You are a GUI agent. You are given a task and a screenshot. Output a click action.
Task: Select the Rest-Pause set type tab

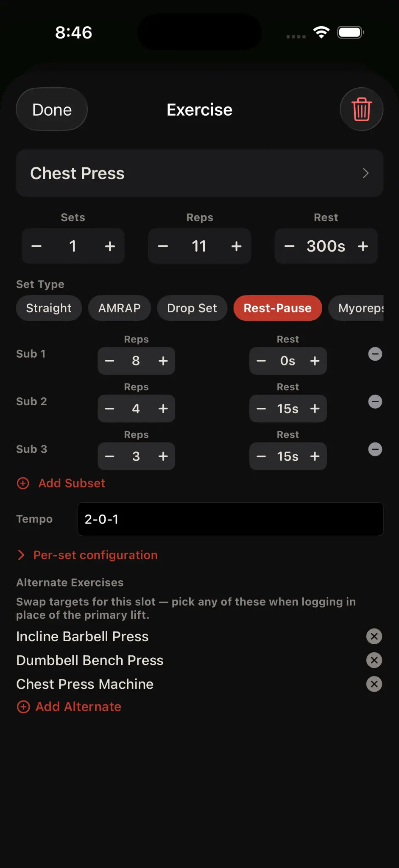pos(277,308)
